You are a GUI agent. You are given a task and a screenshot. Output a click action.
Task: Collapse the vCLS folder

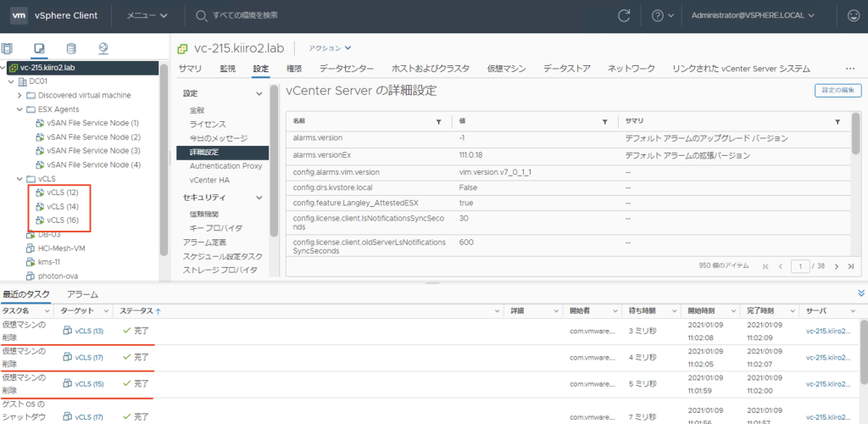[x=20, y=179]
